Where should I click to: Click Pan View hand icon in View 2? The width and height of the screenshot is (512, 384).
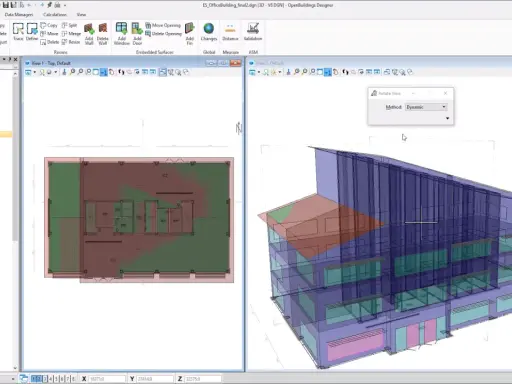pos(336,72)
